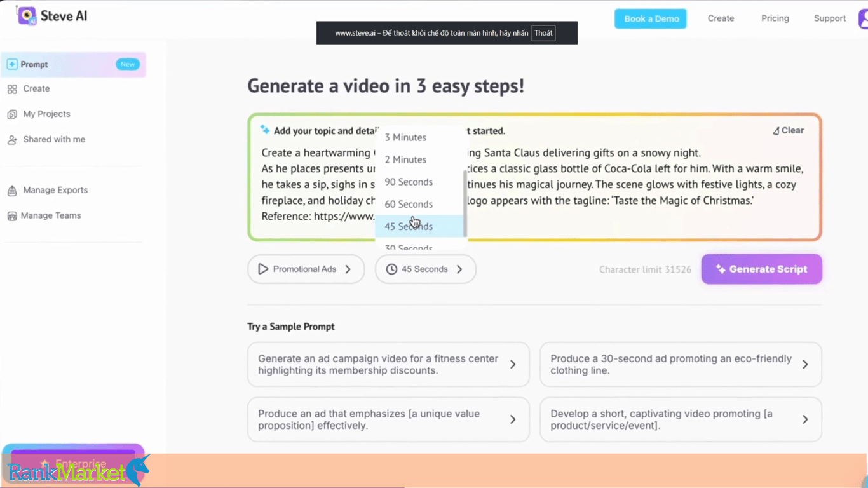Click the Prompt sparkle icon in sidebar
Viewport: 868px width, 488px height.
coord(12,64)
